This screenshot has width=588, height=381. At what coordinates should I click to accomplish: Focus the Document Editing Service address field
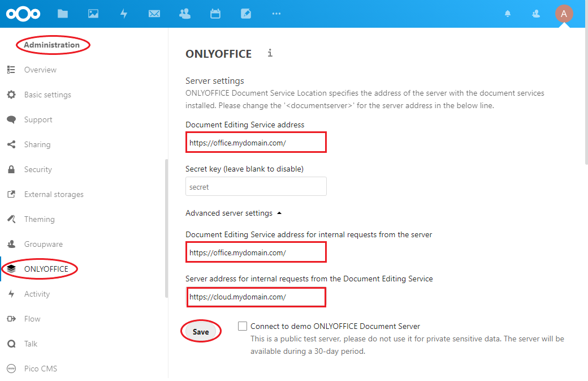[256, 143]
